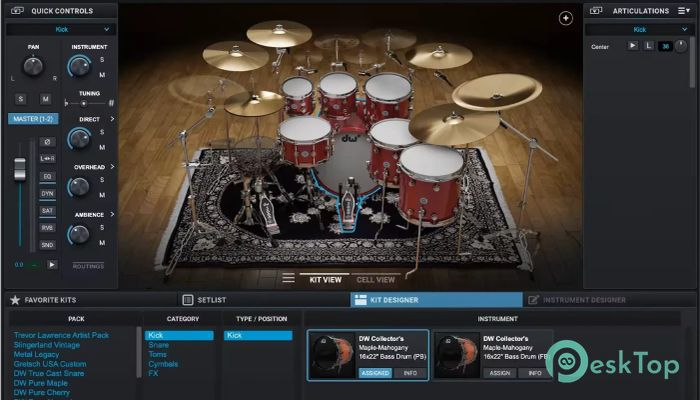The image size is (700, 400).
Task: Open the Articulations list options menu
Action: click(683, 10)
